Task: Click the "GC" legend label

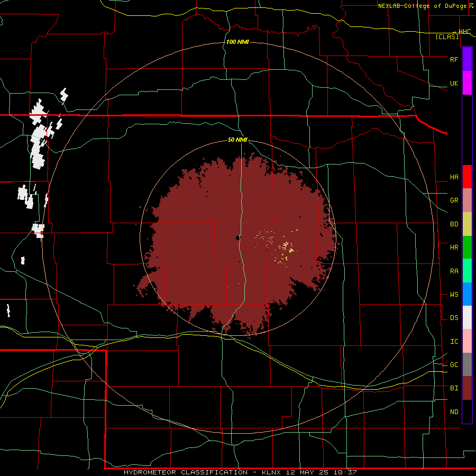Action: point(454,364)
